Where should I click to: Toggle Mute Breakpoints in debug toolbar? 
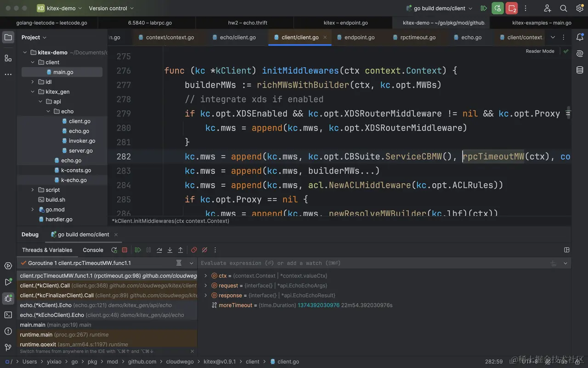pos(204,250)
